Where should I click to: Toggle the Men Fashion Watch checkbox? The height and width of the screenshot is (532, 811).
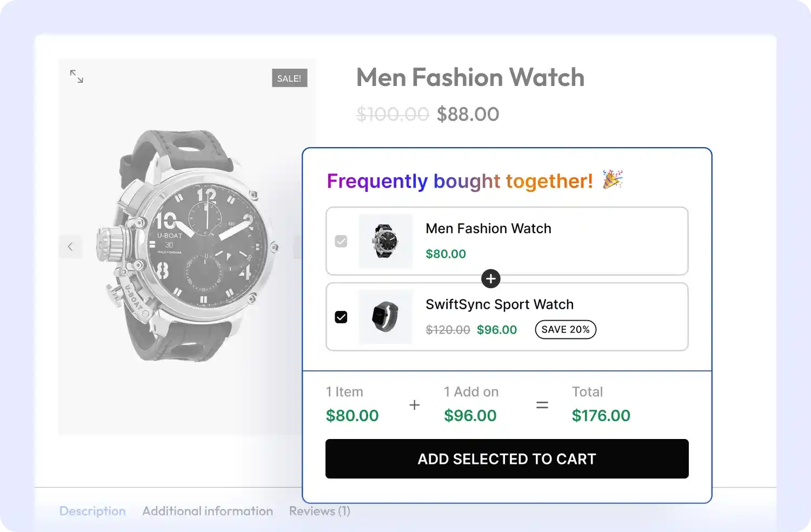341,241
